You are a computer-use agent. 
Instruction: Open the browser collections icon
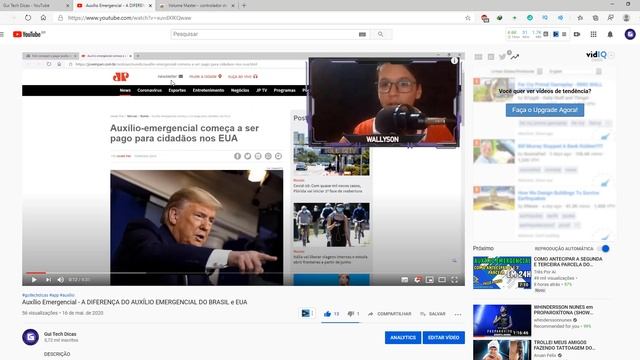pyautogui.click(x=596, y=18)
